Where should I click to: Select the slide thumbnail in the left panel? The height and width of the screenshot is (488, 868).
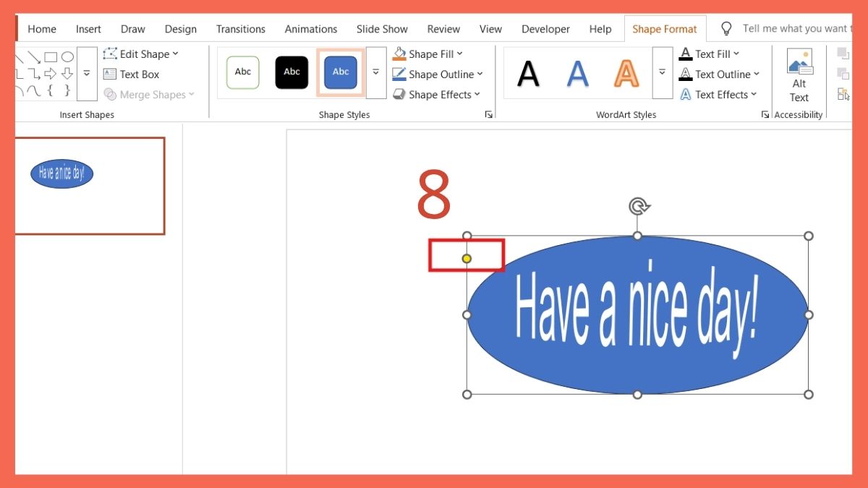point(90,185)
